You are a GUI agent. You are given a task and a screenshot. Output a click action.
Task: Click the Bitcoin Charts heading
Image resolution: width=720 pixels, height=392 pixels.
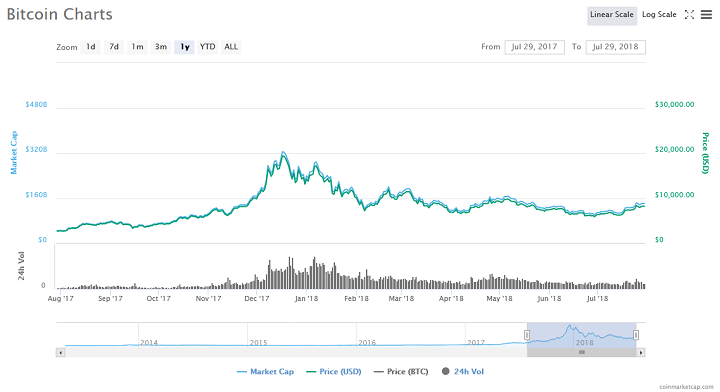point(60,14)
